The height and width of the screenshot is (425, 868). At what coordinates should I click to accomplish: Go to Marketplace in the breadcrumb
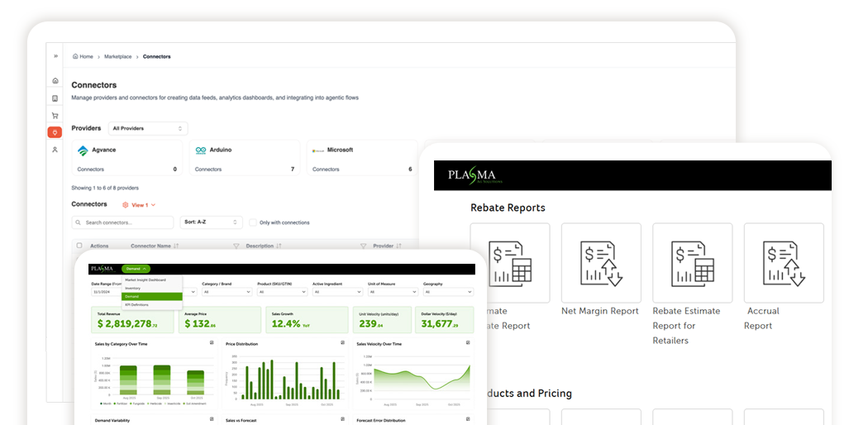tap(117, 57)
